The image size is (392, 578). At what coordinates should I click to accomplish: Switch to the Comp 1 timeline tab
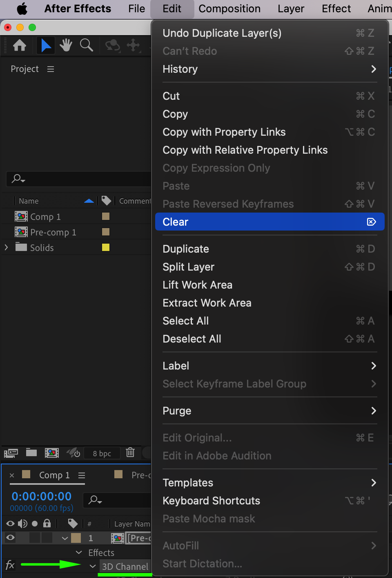(x=54, y=475)
